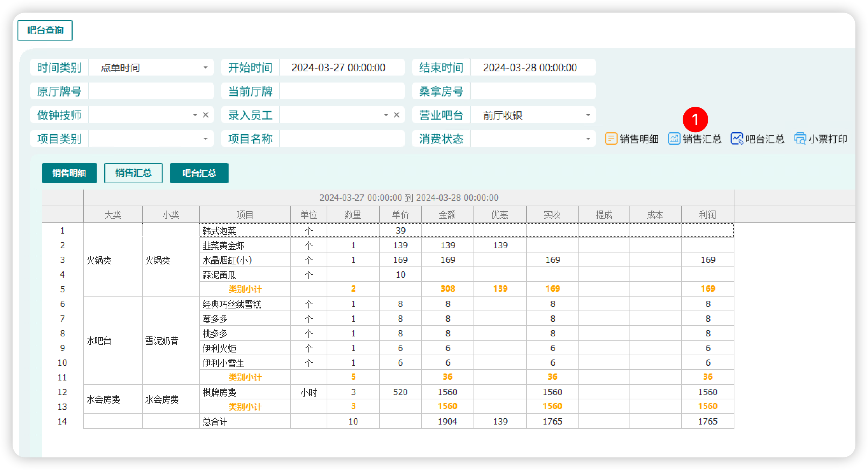The width and height of the screenshot is (868, 470).
Task: Select the 韭菜黄金虾 item cell
Action: coord(245,245)
